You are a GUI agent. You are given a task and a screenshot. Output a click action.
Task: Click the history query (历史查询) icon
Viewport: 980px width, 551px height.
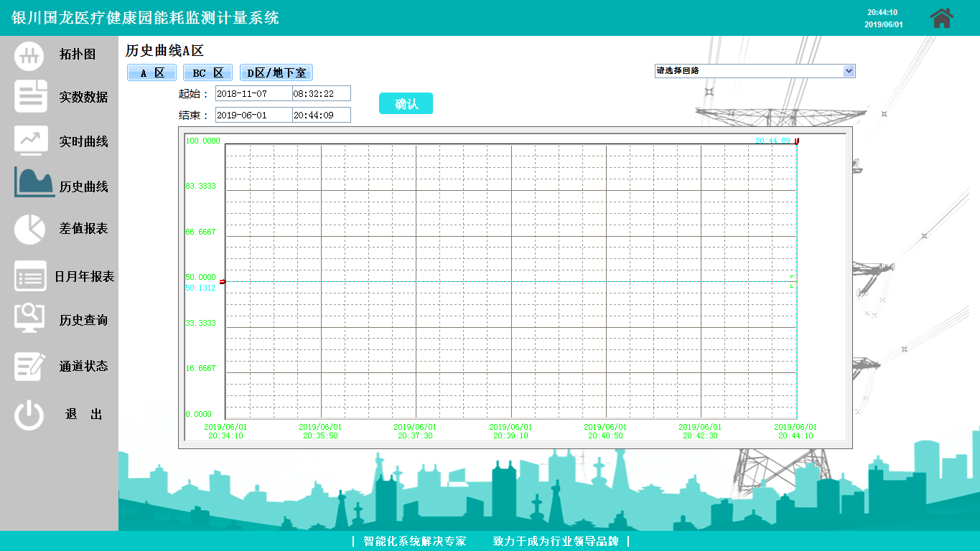click(29, 319)
